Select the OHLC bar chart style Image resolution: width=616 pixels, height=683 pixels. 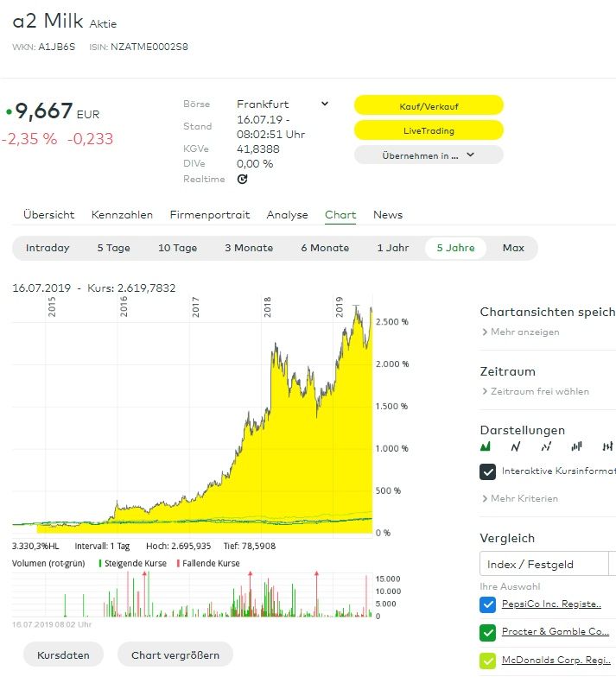click(607, 446)
